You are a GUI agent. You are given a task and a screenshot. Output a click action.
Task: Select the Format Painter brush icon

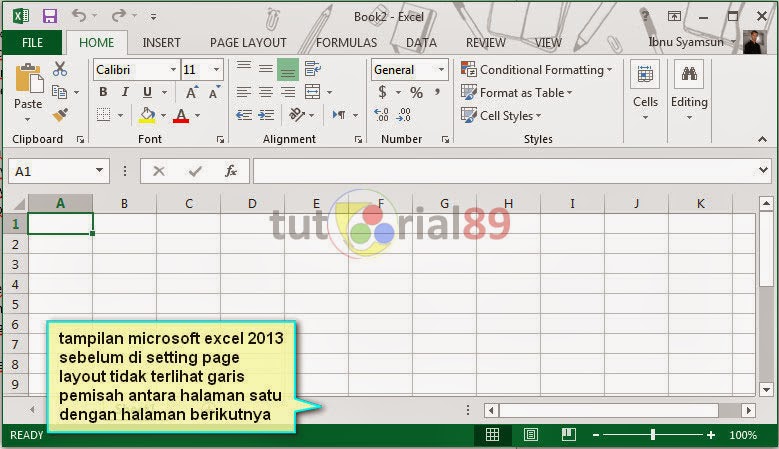click(60, 115)
